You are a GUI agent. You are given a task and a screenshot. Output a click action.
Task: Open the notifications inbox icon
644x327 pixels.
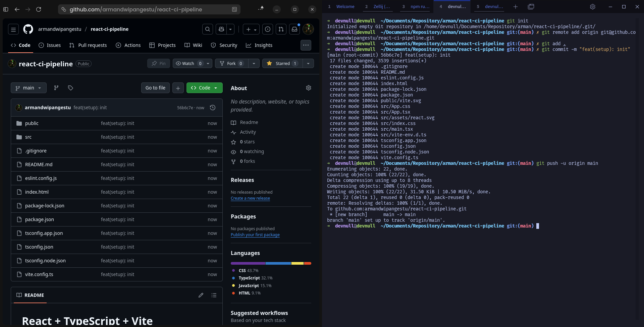point(294,29)
